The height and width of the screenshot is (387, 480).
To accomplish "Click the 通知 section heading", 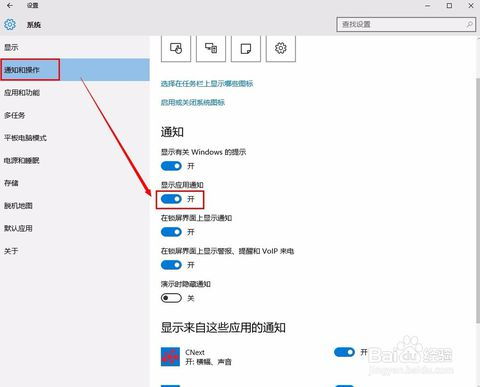I will [x=172, y=132].
